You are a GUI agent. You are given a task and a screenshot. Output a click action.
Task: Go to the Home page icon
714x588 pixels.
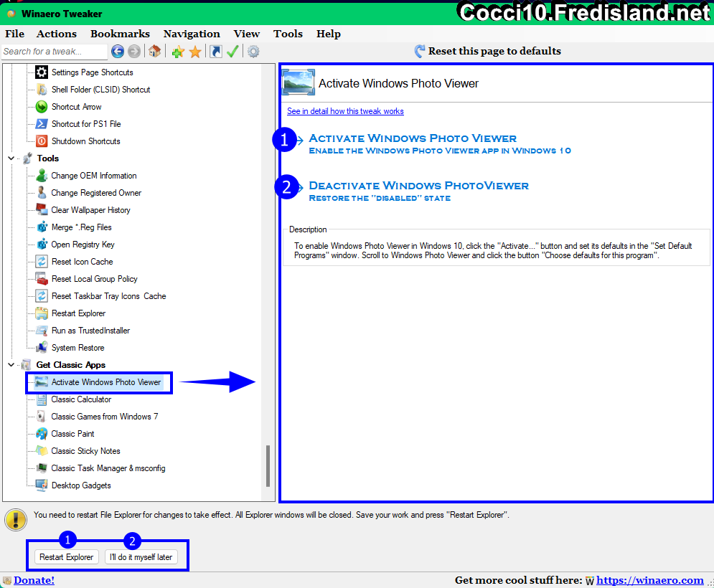click(x=155, y=52)
